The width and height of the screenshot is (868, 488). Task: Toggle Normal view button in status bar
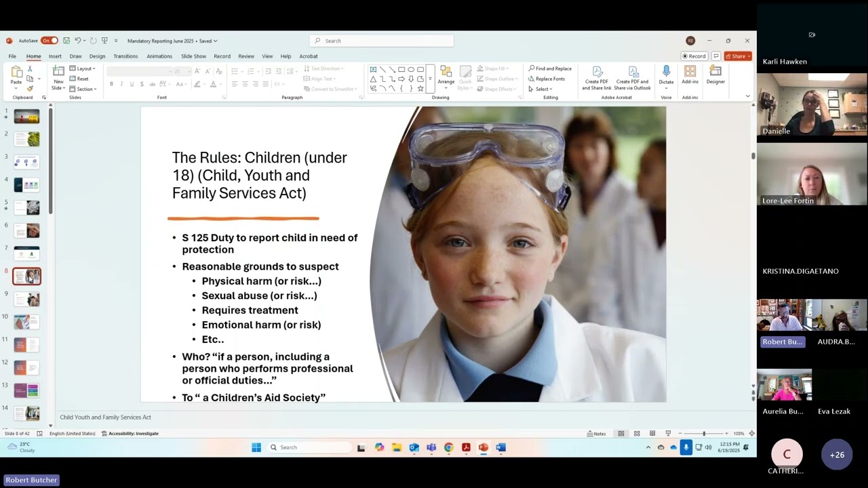click(621, 434)
